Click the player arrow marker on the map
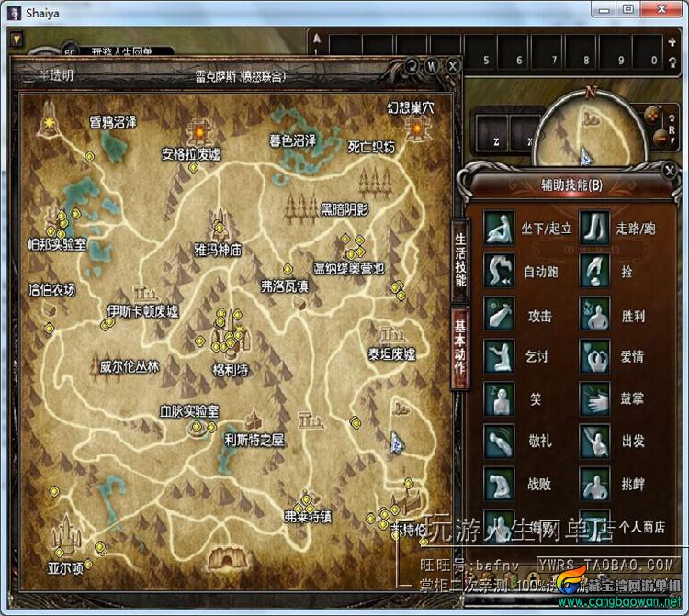This screenshot has width=689, height=616. (x=396, y=442)
